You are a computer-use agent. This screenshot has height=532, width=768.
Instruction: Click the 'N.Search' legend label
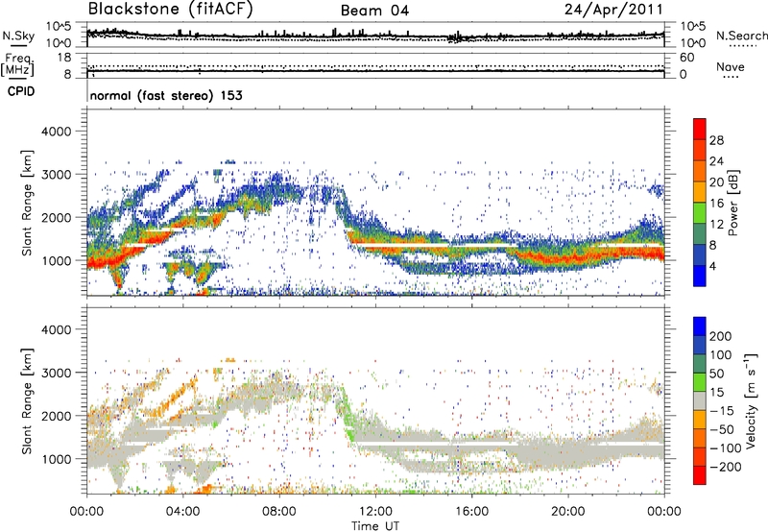(x=741, y=36)
